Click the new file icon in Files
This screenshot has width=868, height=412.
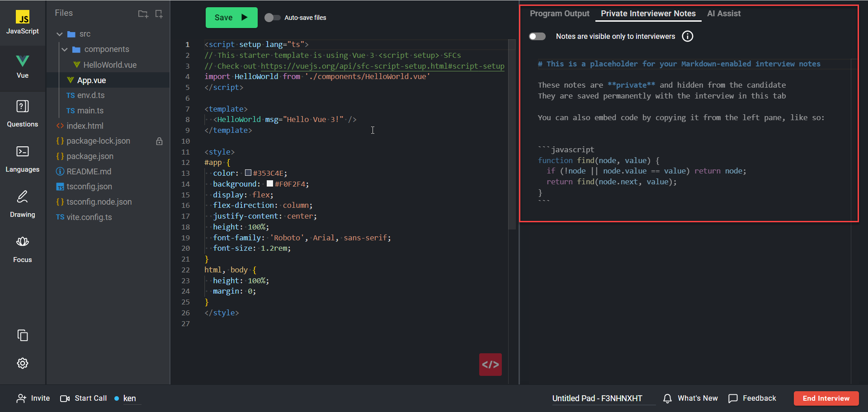159,14
